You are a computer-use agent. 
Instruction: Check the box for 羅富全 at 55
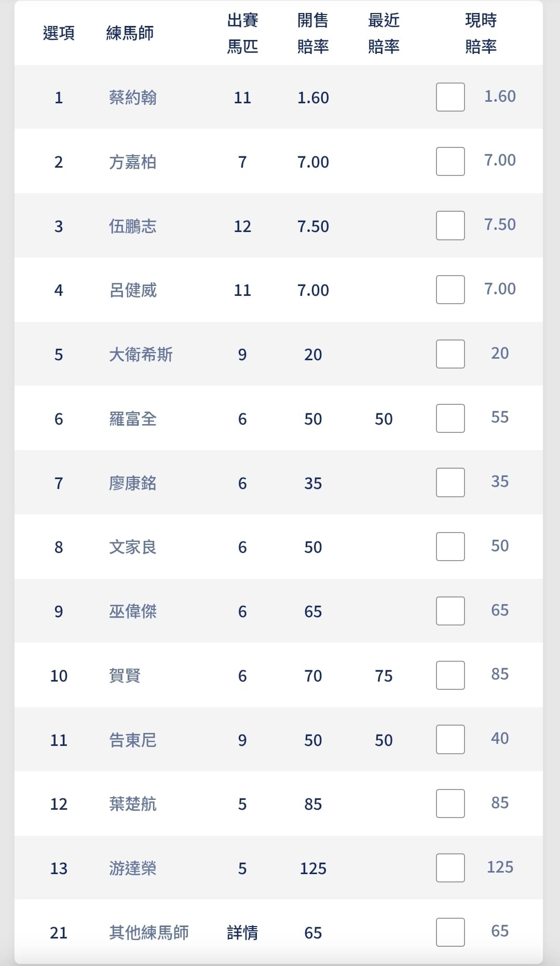450,418
